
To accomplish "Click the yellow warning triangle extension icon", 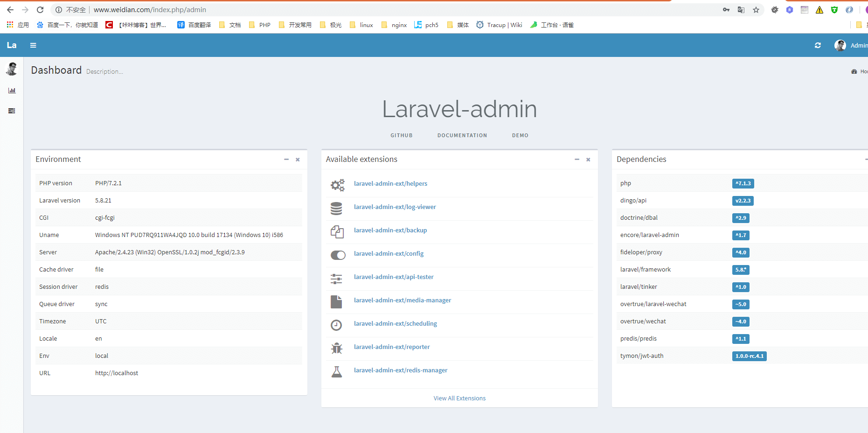I will click(819, 10).
